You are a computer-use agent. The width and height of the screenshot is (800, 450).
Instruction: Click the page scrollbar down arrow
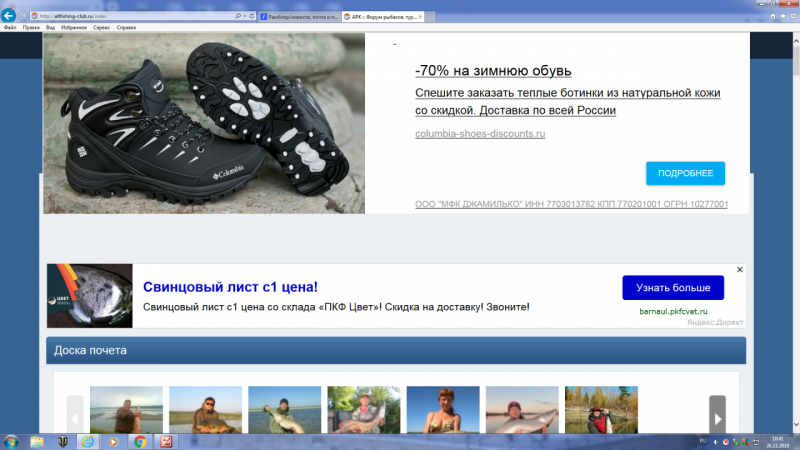point(796,424)
